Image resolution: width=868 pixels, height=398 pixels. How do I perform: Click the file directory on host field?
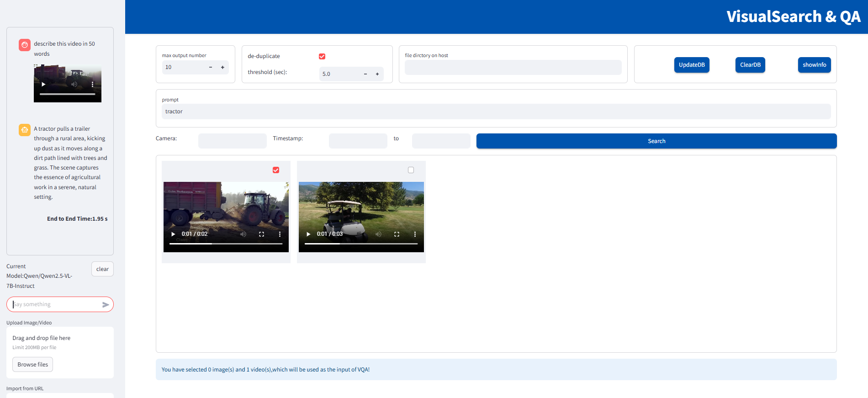point(513,68)
